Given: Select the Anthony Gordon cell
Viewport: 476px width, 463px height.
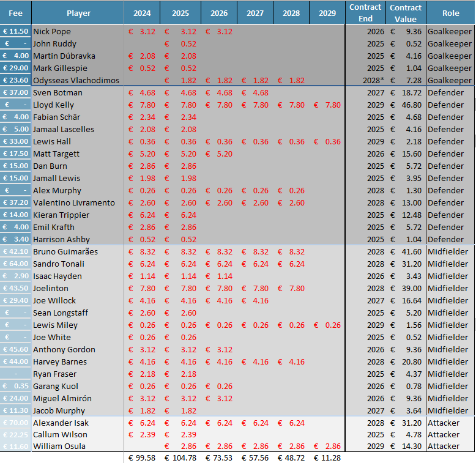Looking at the screenshot, I should pyautogui.click(x=78, y=349).
